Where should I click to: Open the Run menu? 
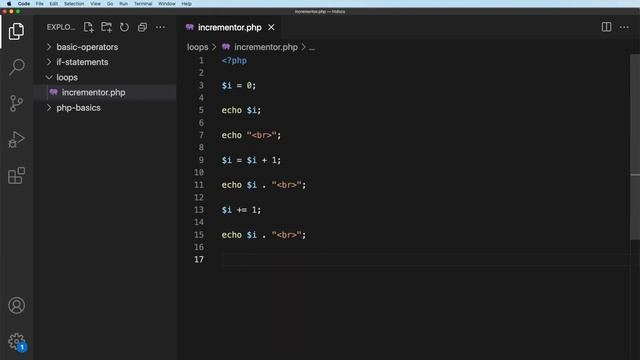click(123, 4)
